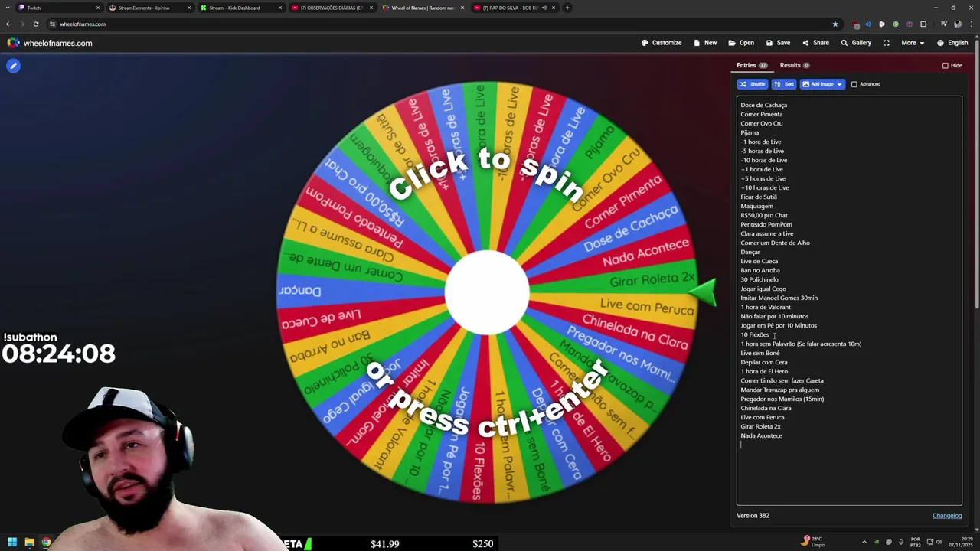Open the Customize palette option

click(x=661, y=43)
